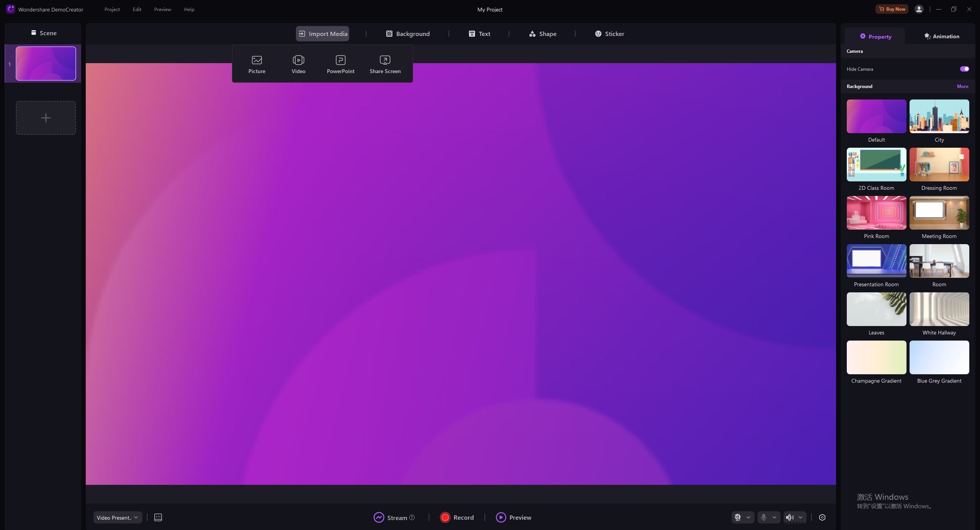This screenshot has height=530, width=980.
Task: Expand the speaker device dropdown arrow
Action: (800, 517)
